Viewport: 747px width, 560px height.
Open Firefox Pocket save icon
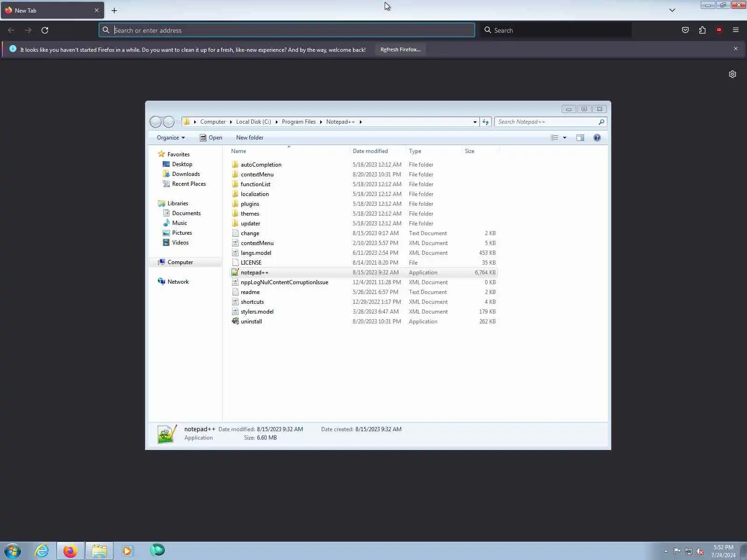(685, 30)
